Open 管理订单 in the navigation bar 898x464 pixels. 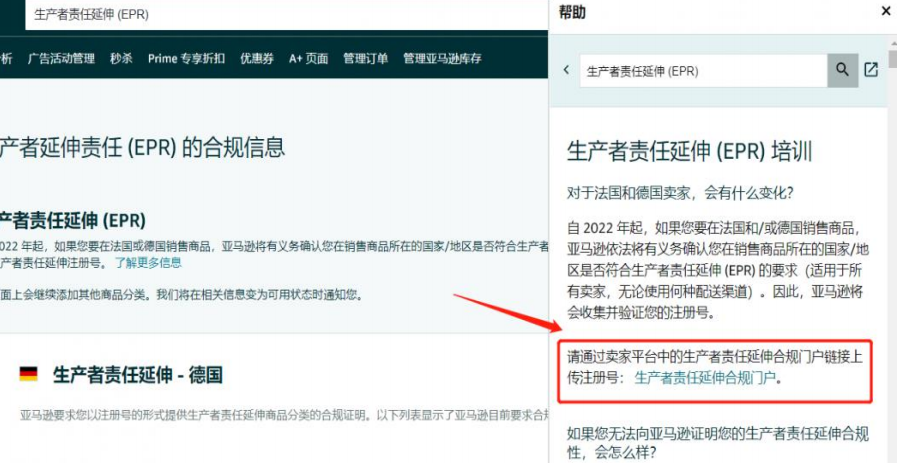point(365,58)
